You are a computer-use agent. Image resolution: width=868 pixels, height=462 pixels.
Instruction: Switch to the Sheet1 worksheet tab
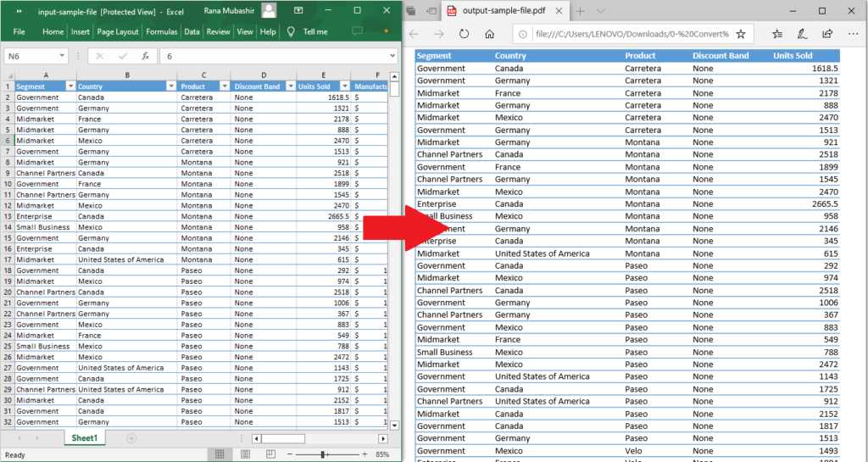(84, 438)
